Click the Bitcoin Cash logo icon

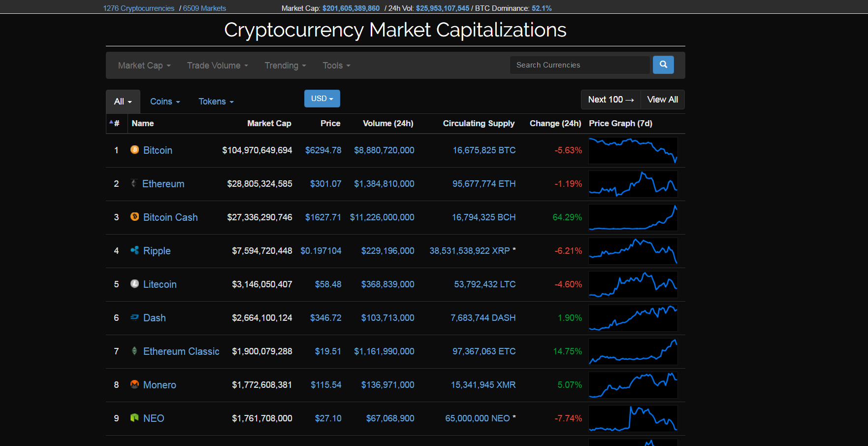point(134,216)
